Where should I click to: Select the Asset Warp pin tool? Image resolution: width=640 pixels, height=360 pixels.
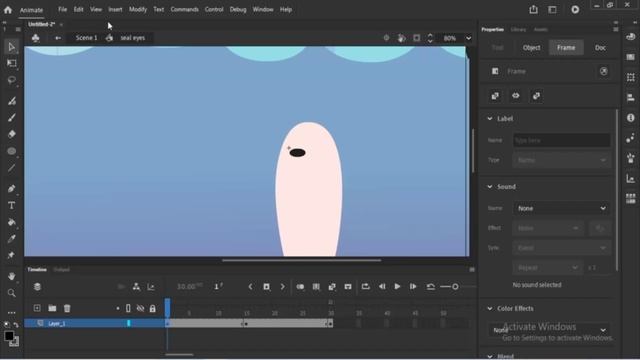click(x=11, y=256)
